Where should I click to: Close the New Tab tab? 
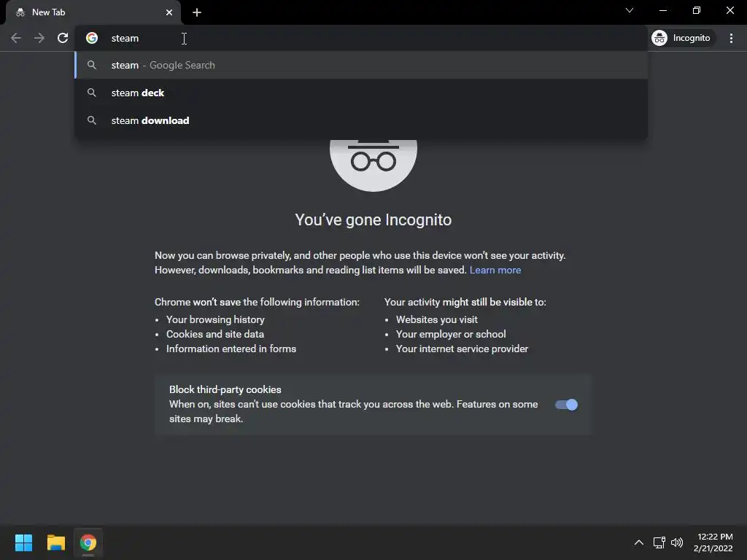tap(169, 12)
